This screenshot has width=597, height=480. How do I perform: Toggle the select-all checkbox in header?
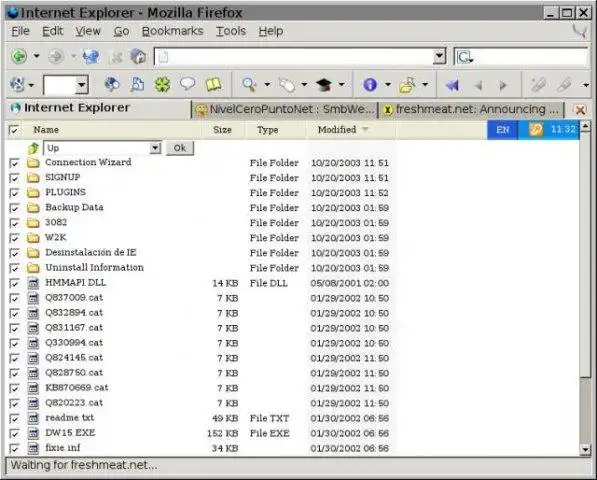(14, 130)
